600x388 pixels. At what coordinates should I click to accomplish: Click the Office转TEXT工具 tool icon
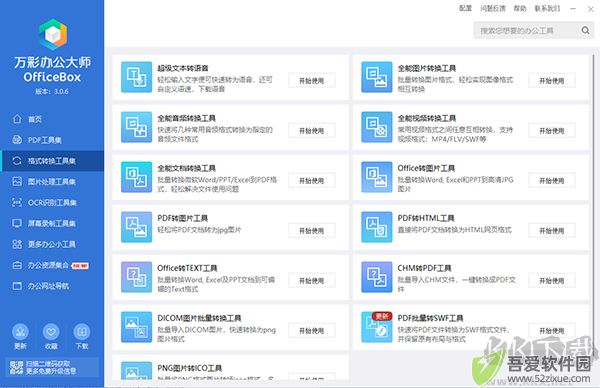pos(136,277)
